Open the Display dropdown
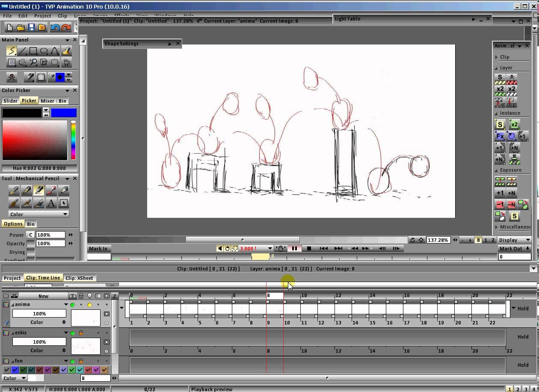 pyautogui.click(x=514, y=240)
